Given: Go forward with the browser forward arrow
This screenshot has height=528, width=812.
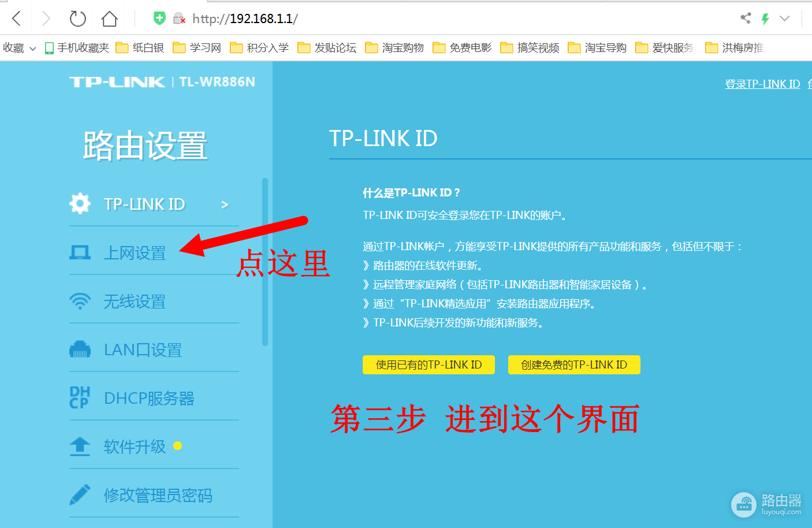Looking at the screenshot, I should click(46, 18).
